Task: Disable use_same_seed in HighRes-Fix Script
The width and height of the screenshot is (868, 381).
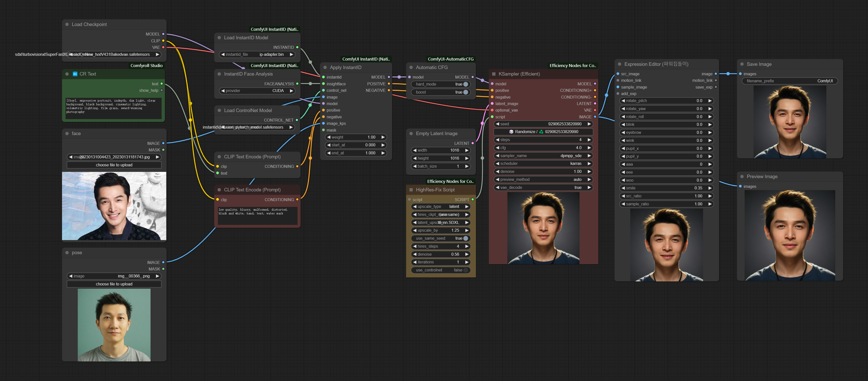Action: 466,238
